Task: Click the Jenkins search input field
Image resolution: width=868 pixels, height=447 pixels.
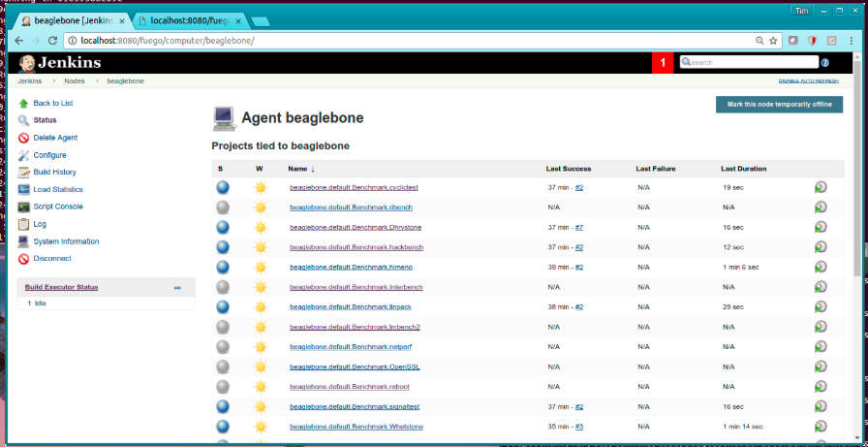Action: click(x=749, y=62)
